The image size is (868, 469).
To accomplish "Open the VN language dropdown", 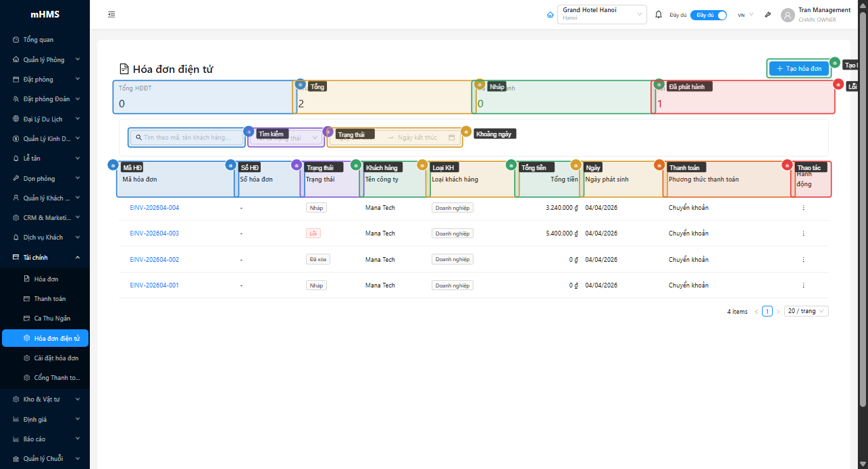I will pos(745,14).
